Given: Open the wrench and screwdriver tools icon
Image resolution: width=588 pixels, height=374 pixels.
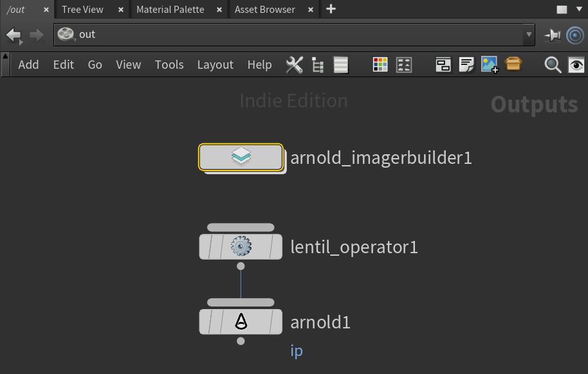Looking at the screenshot, I should [x=295, y=65].
